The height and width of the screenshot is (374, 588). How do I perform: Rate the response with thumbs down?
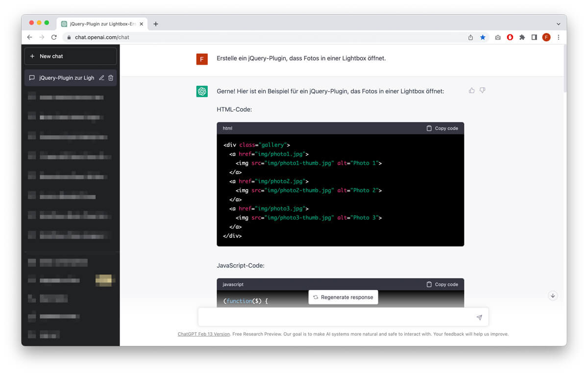pos(483,90)
